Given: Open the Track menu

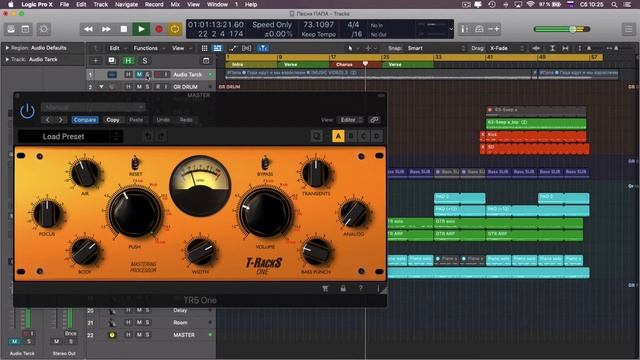Looking at the screenshot, I should tap(100, 4).
